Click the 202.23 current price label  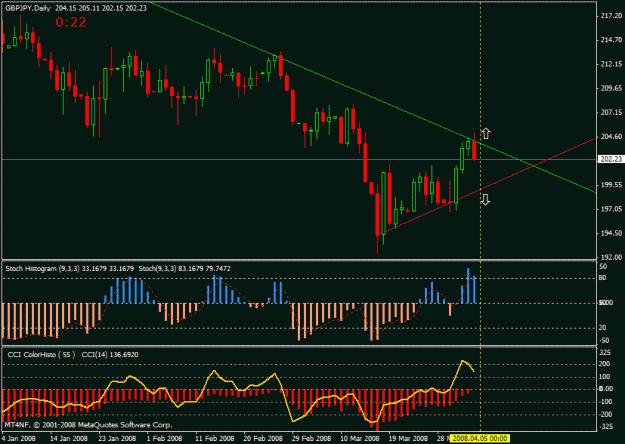(x=611, y=159)
